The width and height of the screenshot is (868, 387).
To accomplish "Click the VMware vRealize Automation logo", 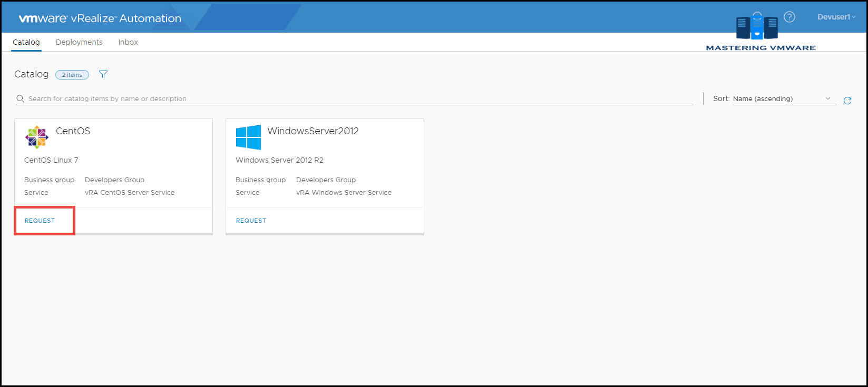I will pos(100,18).
